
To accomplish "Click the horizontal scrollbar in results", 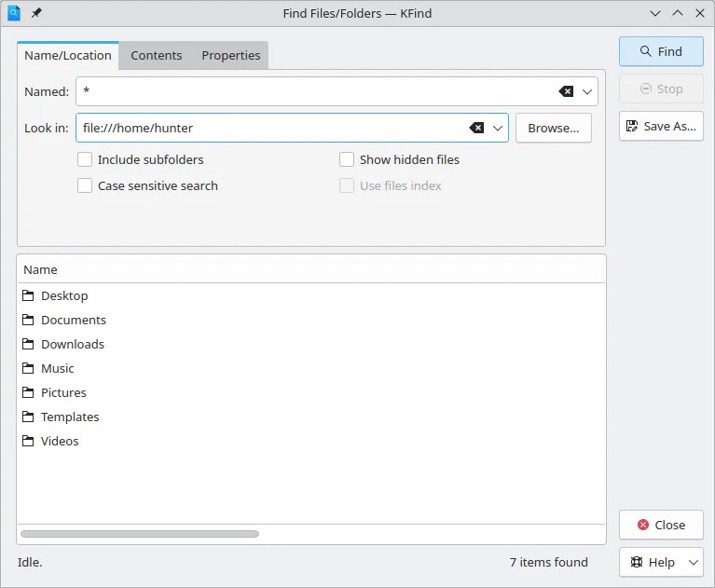I will (x=140, y=534).
